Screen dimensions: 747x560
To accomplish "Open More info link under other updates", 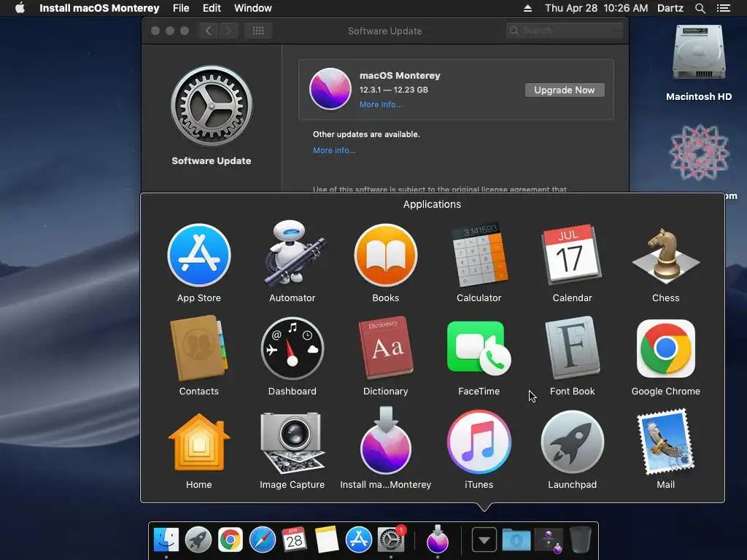I will 334,150.
